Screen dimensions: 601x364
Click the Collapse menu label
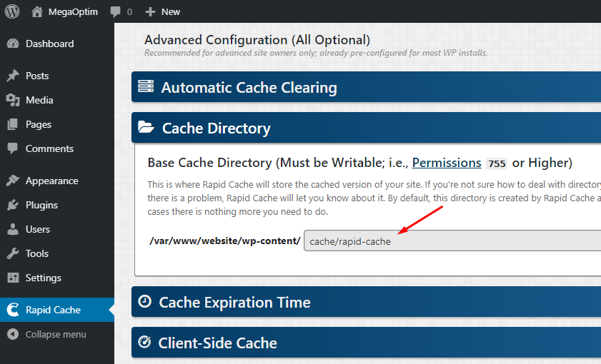click(56, 334)
